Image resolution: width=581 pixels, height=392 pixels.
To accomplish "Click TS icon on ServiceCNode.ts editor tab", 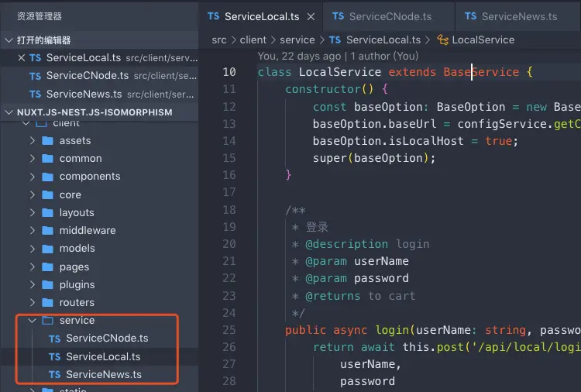I will tap(338, 16).
